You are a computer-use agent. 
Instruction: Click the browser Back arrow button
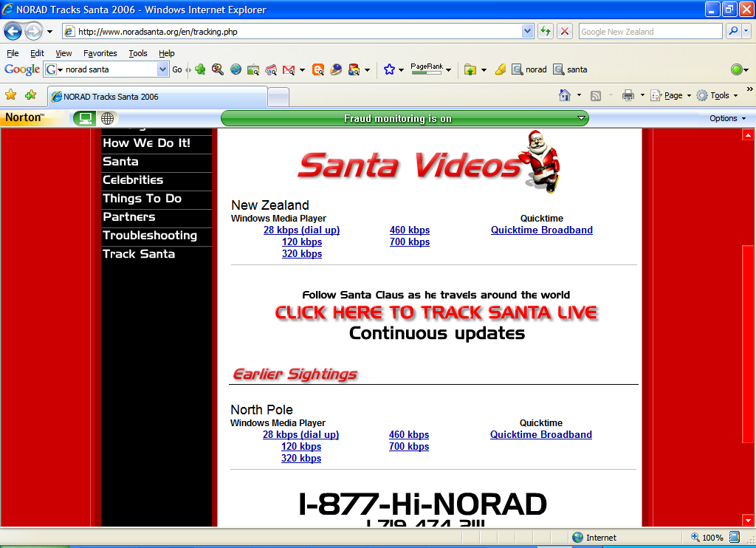[x=13, y=32]
